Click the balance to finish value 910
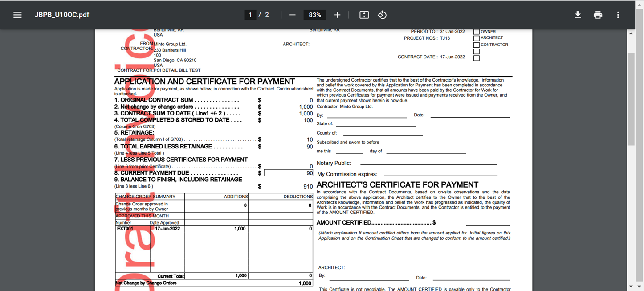The image size is (644, 291). 308,186
